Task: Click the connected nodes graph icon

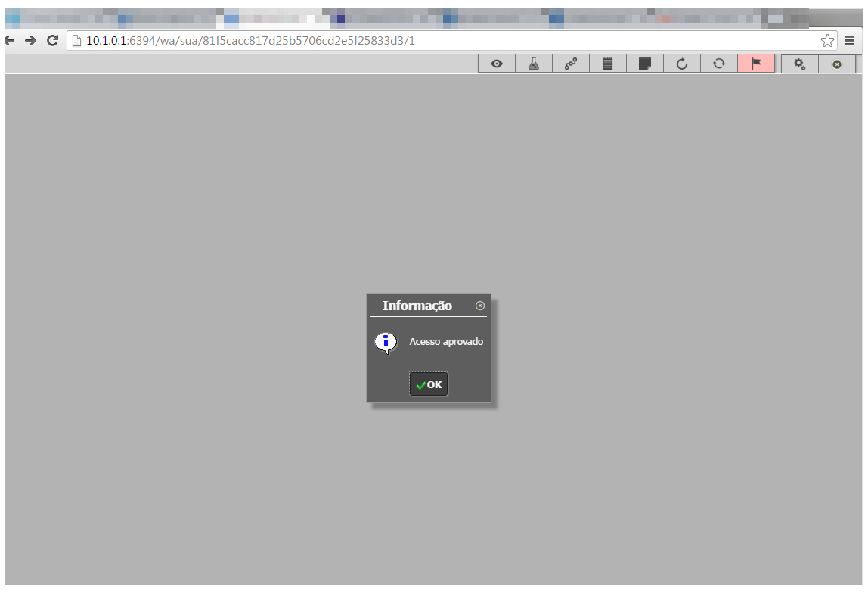Action: (571, 64)
